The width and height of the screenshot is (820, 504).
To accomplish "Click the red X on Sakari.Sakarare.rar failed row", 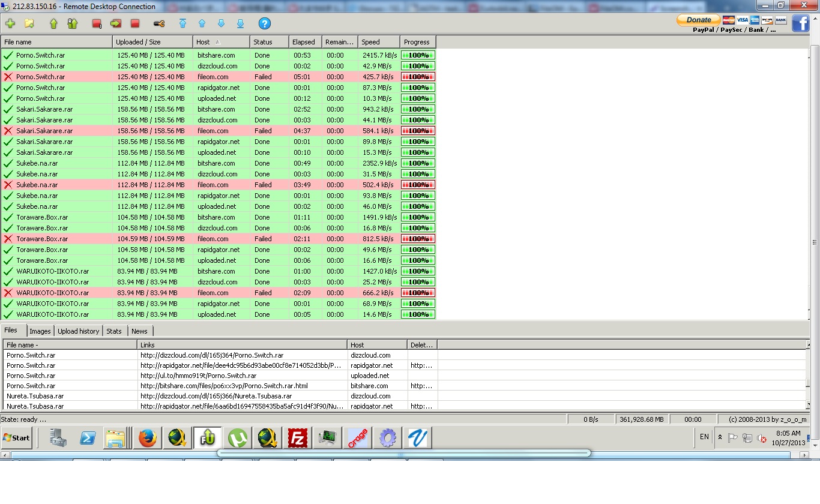I will (8, 131).
